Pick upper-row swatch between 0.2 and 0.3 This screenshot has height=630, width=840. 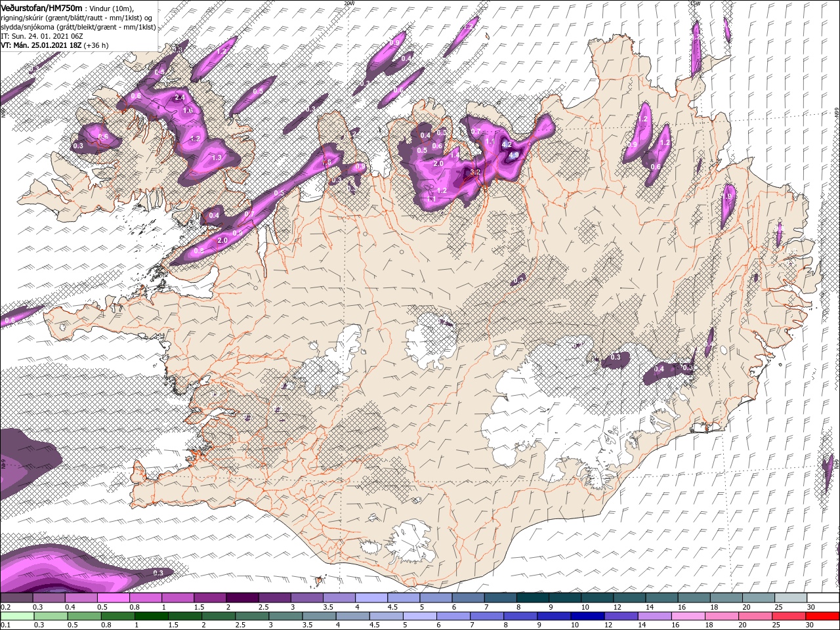point(16,597)
